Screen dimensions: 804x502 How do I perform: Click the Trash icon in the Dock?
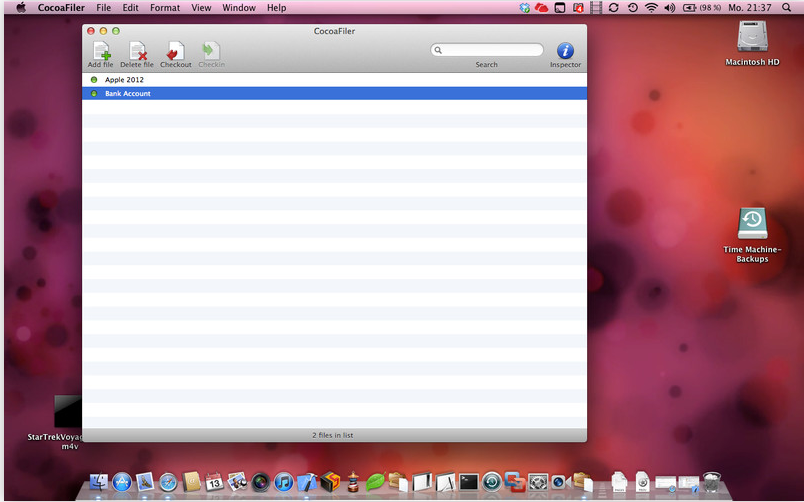tap(711, 482)
